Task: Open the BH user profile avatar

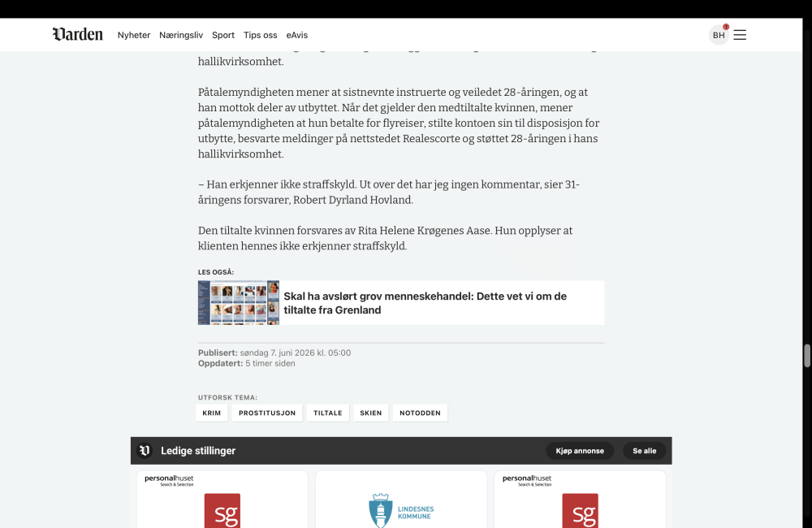Action: coord(719,35)
